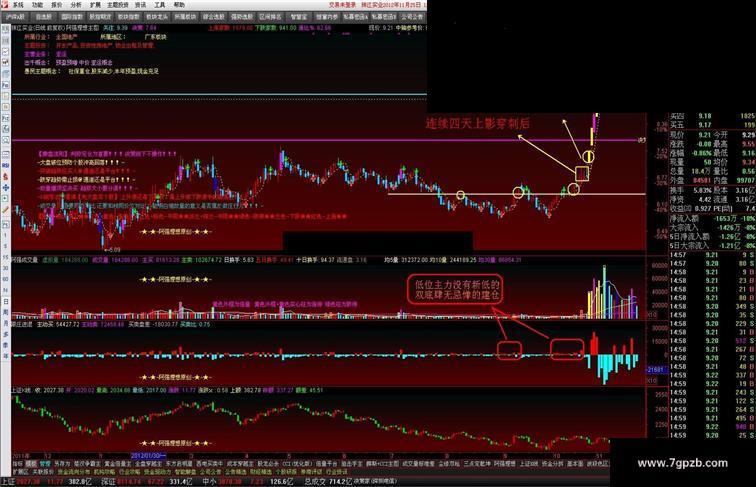Select the 5-minute period button

point(5,246)
